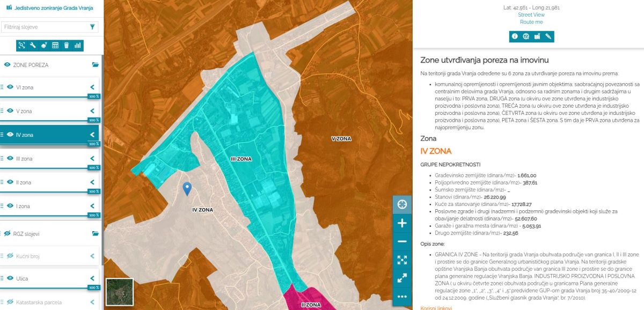Click the trash icon in layer toolbar

pyautogui.click(x=67, y=46)
